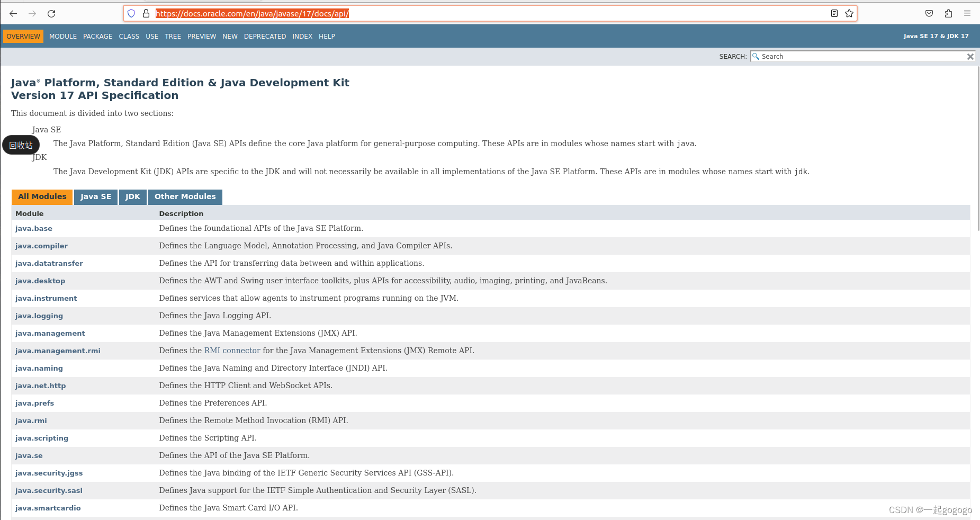The width and height of the screenshot is (980, 520).
Task: Open the Firefox application menu
Action: pos(967,13)
